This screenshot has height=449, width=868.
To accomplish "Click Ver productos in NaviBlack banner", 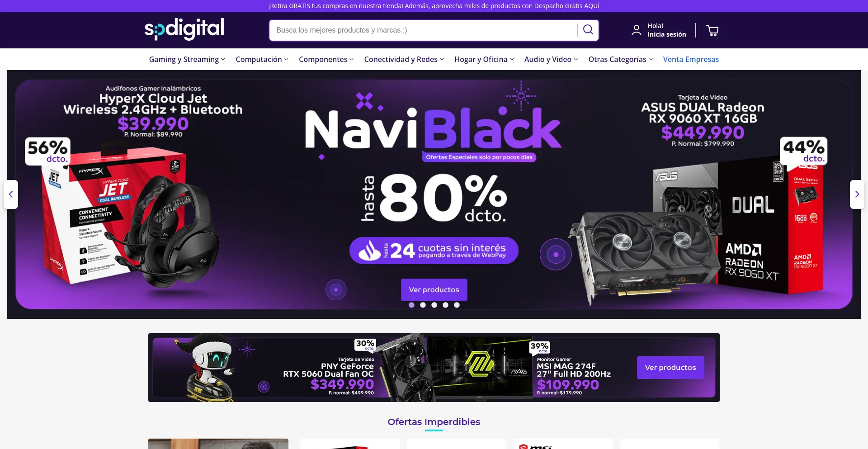I will coord(434,290).
